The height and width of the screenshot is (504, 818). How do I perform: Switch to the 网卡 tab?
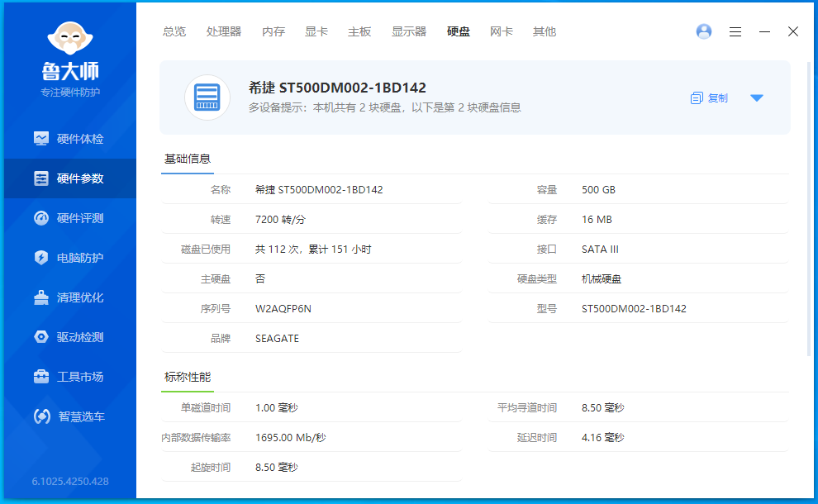502,32
